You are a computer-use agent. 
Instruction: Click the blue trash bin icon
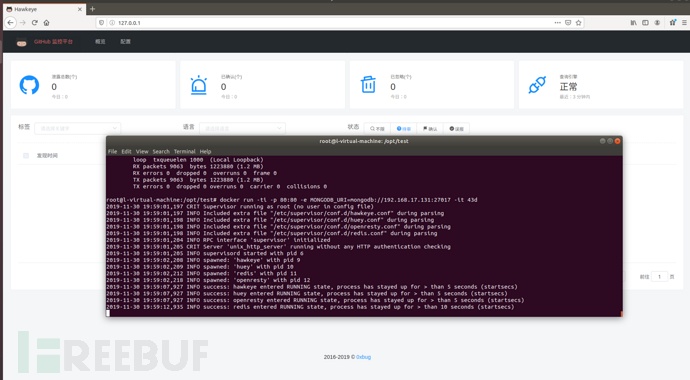[368, 84]
